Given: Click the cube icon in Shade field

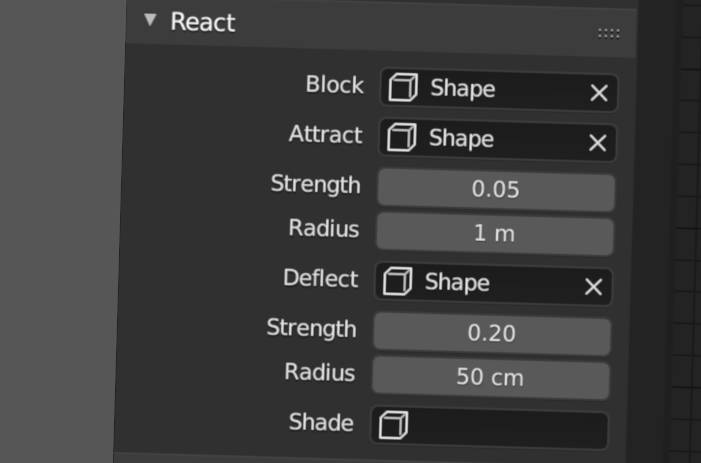Looking at the screenshot, I should 393,425.
